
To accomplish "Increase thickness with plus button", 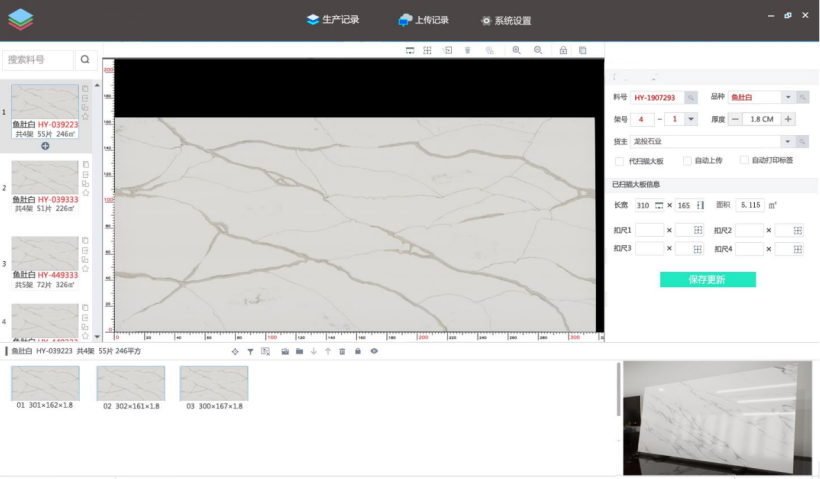I will 788,119.
